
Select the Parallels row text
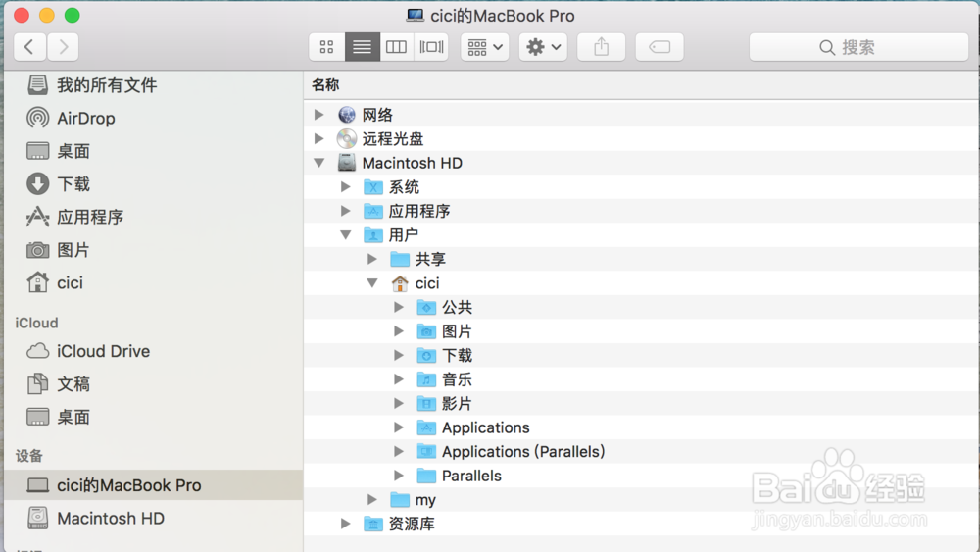pos(472,476)
